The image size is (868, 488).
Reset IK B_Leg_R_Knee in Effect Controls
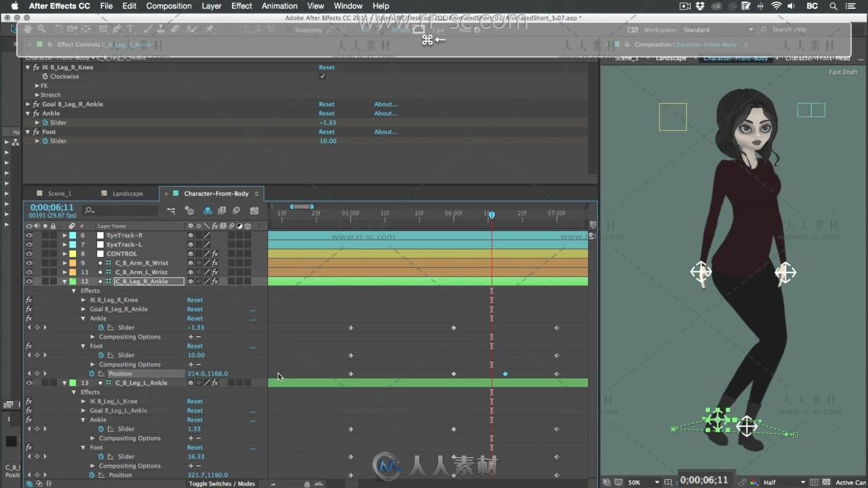(x=327, y=67)
